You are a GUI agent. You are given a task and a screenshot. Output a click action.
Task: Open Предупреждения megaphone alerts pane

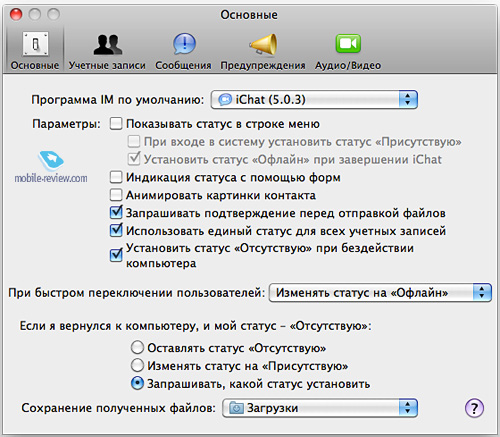tap(263, 44)
